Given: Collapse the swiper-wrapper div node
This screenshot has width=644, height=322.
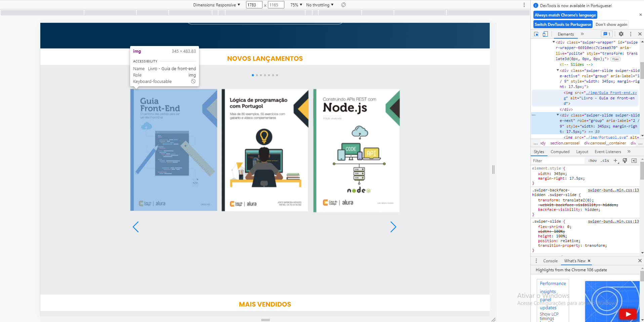Looking at the screenshot, I should [x=554, y=42].
